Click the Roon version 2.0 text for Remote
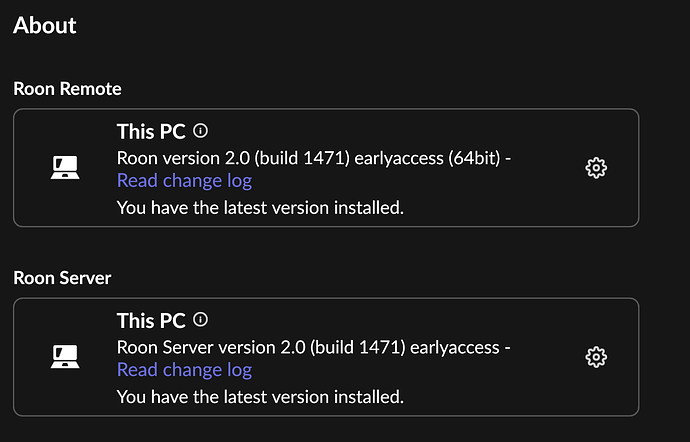The image size is (690, 442). tap(183, 158)
